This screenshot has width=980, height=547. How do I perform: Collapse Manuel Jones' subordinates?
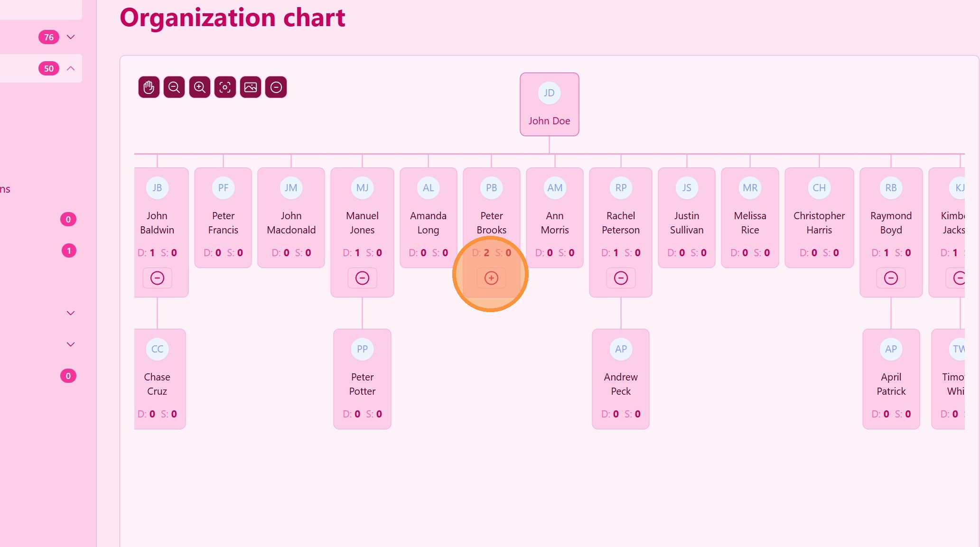pyautogui.click(x=362, y=278)
